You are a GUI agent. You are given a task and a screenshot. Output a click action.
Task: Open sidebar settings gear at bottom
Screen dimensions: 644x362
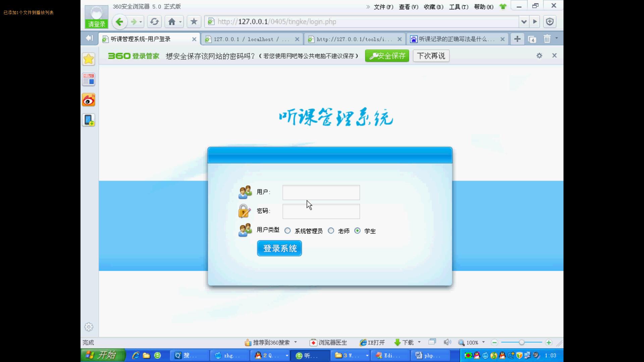click(89, 327)
